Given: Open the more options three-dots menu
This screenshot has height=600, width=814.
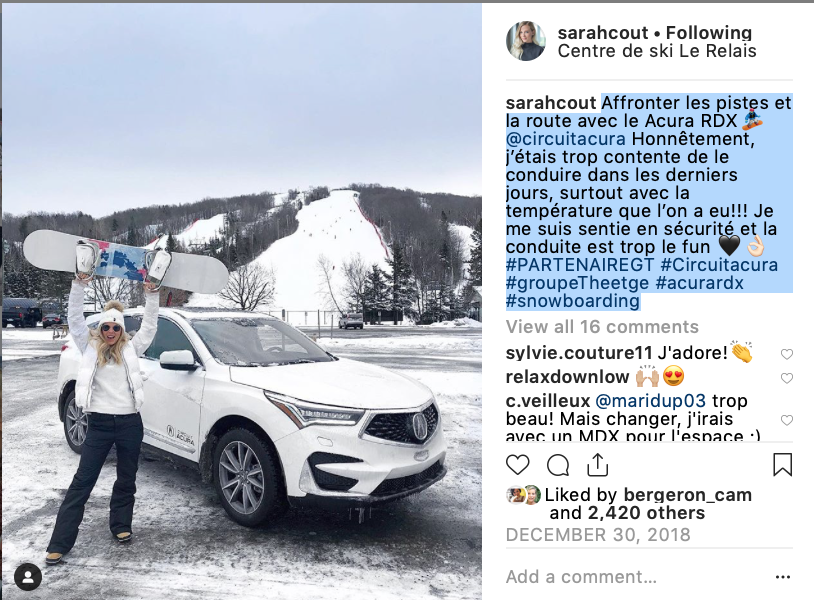Looking at the screenshot, I should point(782,577).
